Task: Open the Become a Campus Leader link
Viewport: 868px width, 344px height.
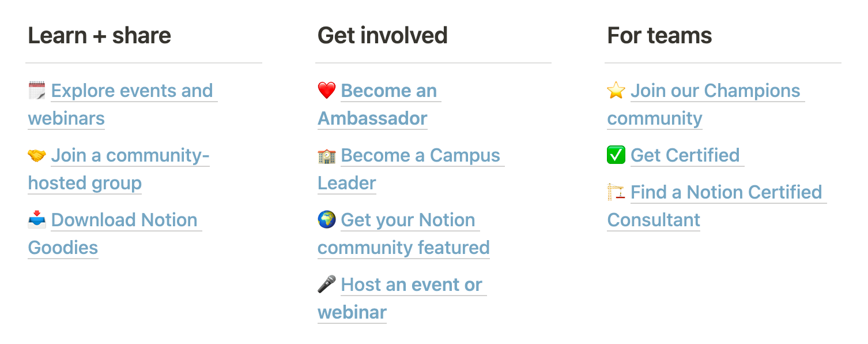Action: [420, 155]
